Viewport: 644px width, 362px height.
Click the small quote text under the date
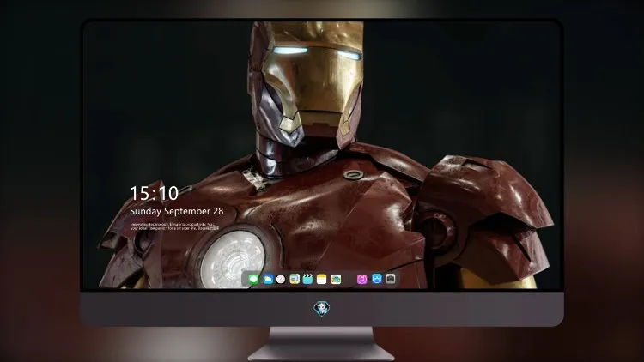pyautogui.click(x=174, y=226)
